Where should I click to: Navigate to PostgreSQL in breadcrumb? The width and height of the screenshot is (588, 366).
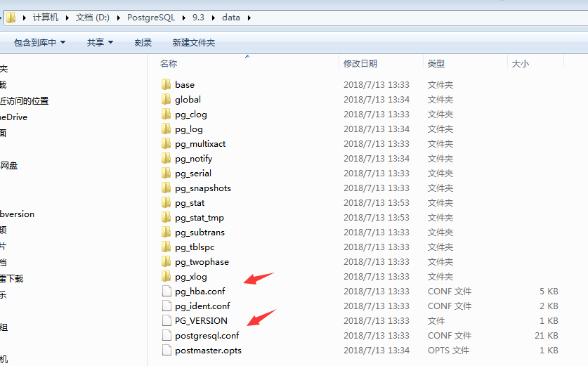(x=151, y=18)
